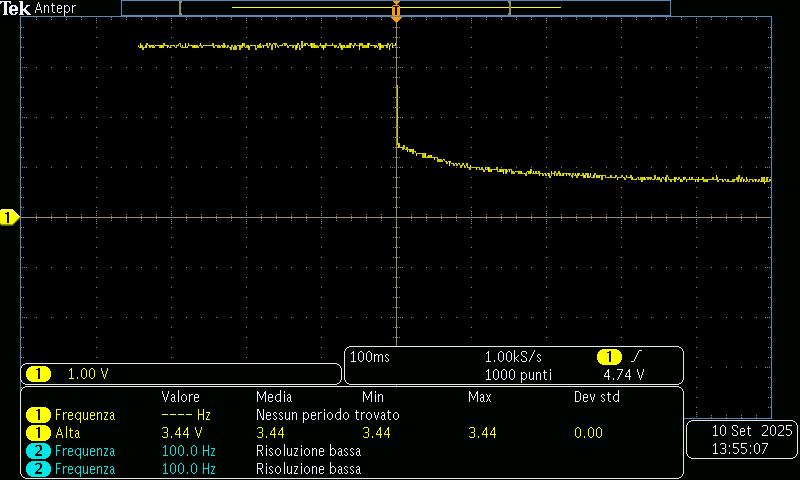This screenshot has width=800, height=480.
Task: Click the first cyan 100.0 Hz frequency value
Action: pyautogui.click(x=188, y=451)
